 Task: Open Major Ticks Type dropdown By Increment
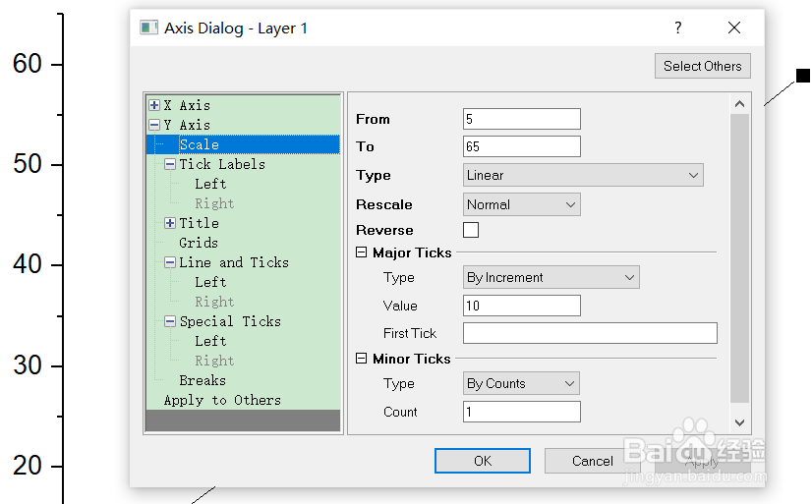click(x=551, y=277)
